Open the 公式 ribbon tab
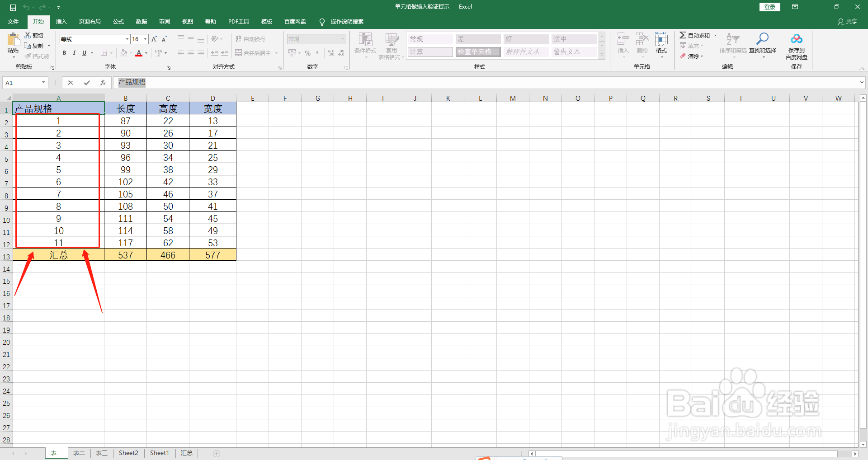Screen dimensions: 868x460 [118, 22]
